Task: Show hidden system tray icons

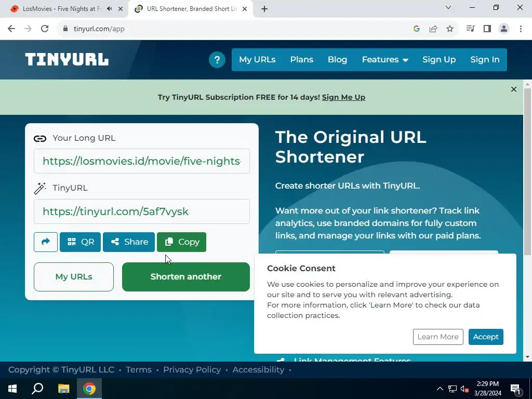Action: 440,389
